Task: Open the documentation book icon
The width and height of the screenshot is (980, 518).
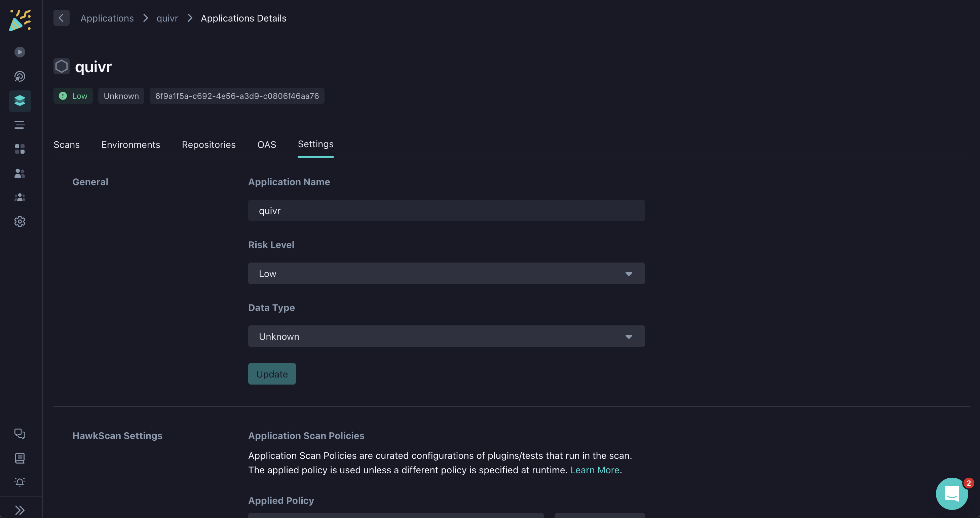Action: point(20,458)
